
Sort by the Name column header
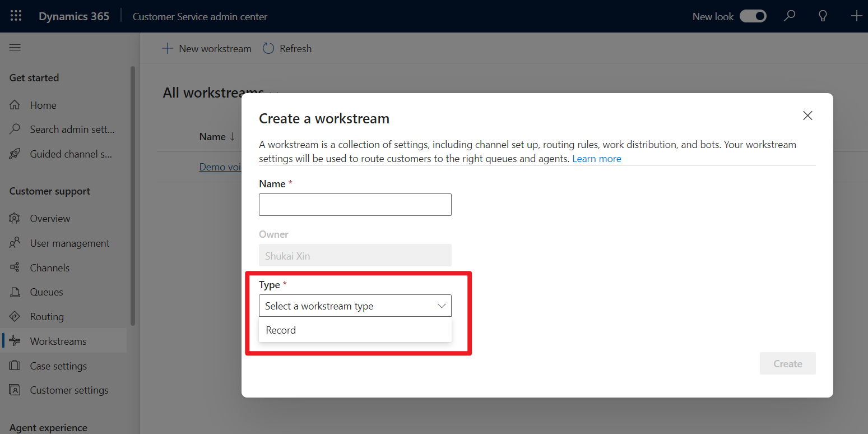pos(217,137)
